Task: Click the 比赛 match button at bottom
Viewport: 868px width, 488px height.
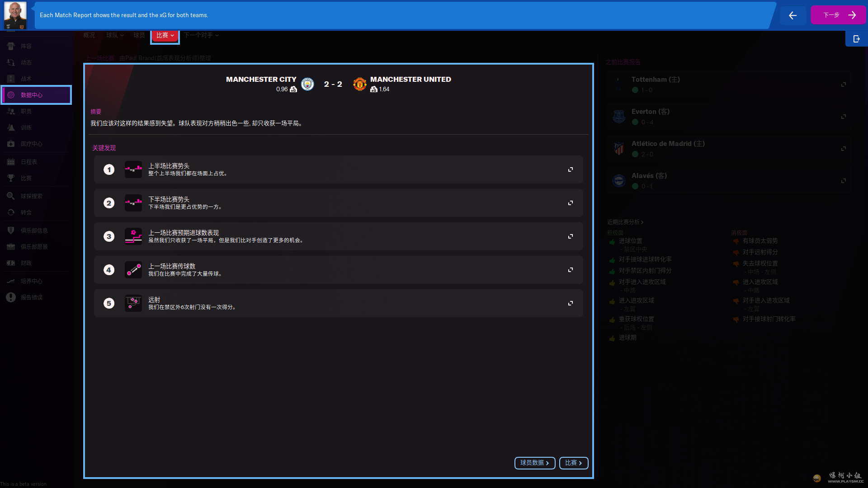Action: (574, 463)
